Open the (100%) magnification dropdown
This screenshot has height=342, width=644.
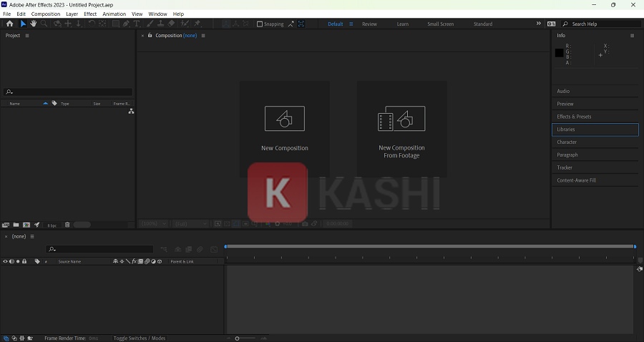pos(154,224)
